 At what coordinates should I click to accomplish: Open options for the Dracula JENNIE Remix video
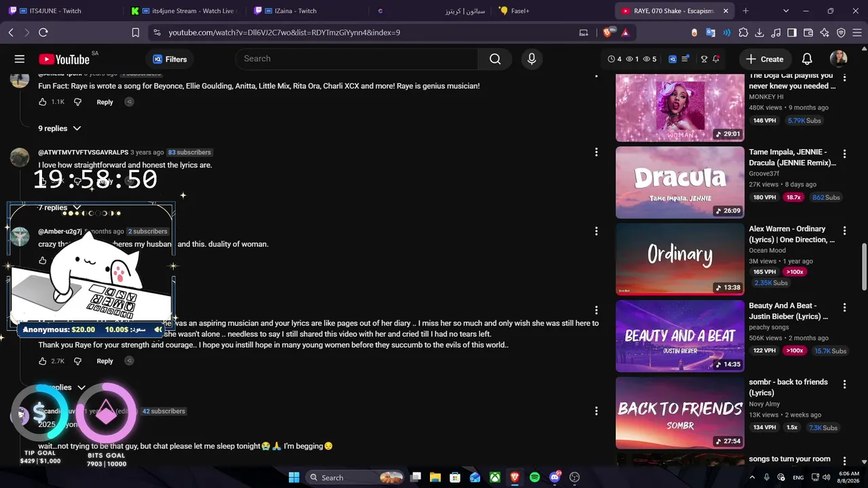[844, 155]
